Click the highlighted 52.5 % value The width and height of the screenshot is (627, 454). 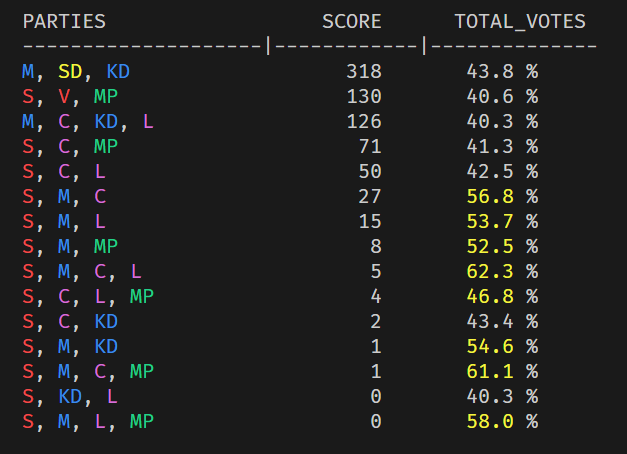coord(502,246)
